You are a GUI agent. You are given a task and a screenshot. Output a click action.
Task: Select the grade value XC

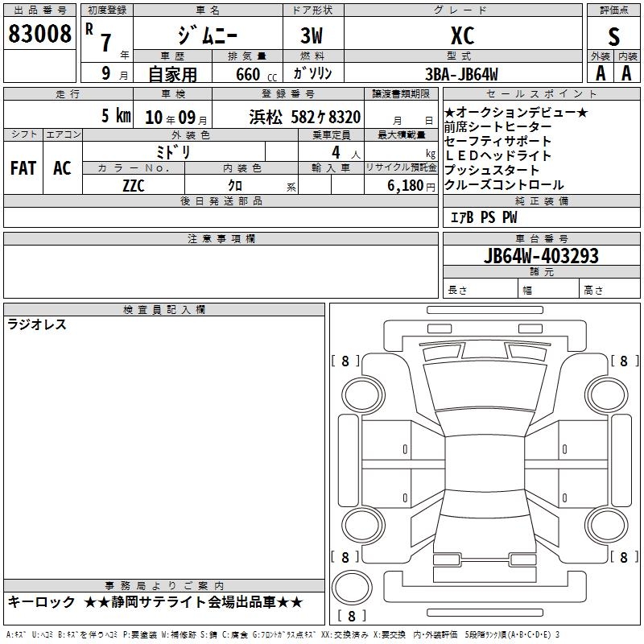pyautogui.click(x=462, y=35)
